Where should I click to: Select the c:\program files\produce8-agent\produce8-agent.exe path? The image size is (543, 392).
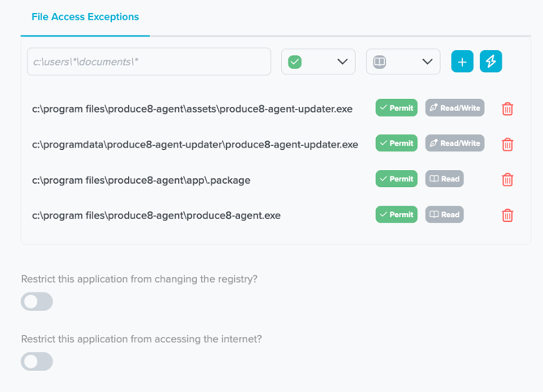click(156, 215)
